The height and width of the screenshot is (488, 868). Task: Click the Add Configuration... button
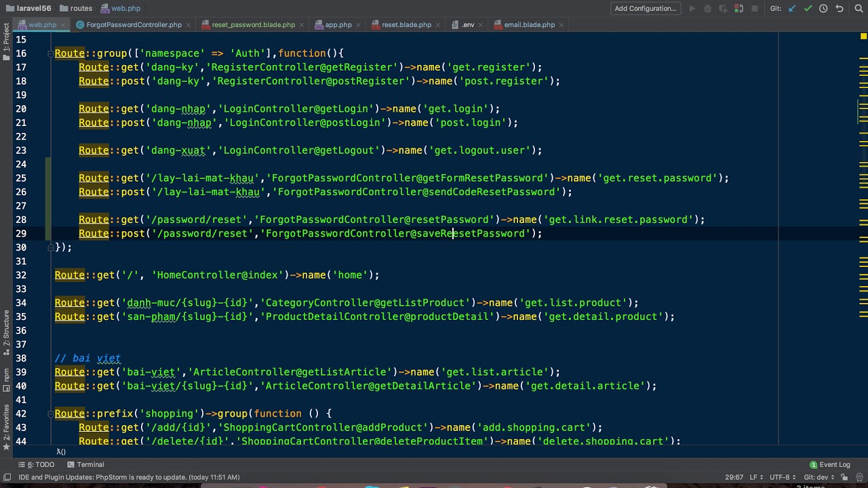645,9
